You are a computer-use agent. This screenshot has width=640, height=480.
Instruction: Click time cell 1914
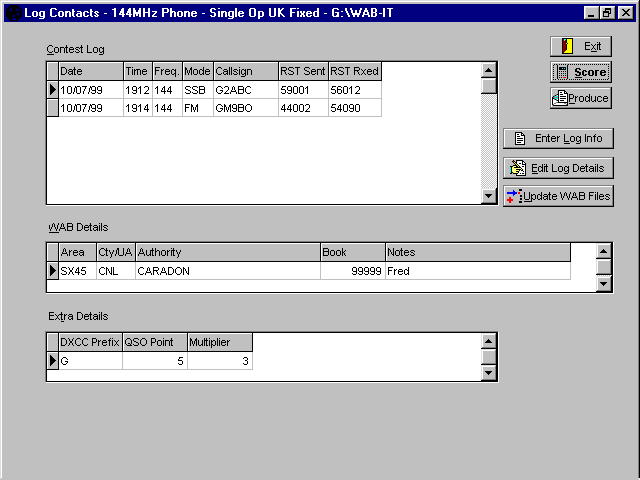138,108
